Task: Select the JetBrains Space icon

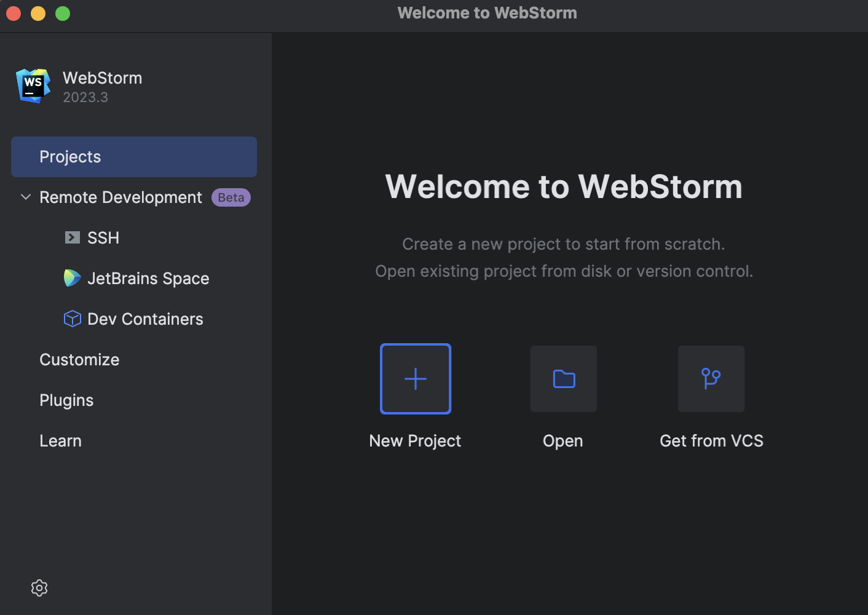Action: (72, 278)
